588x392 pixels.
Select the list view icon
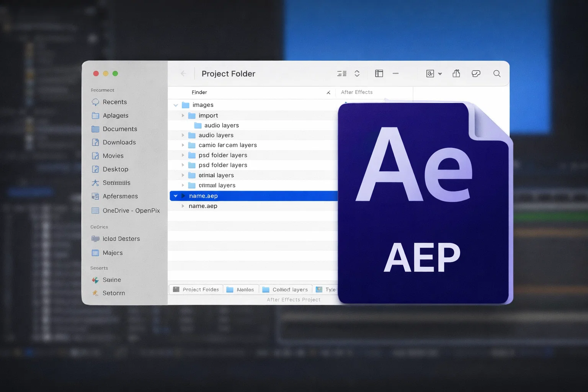pos(342,73)
